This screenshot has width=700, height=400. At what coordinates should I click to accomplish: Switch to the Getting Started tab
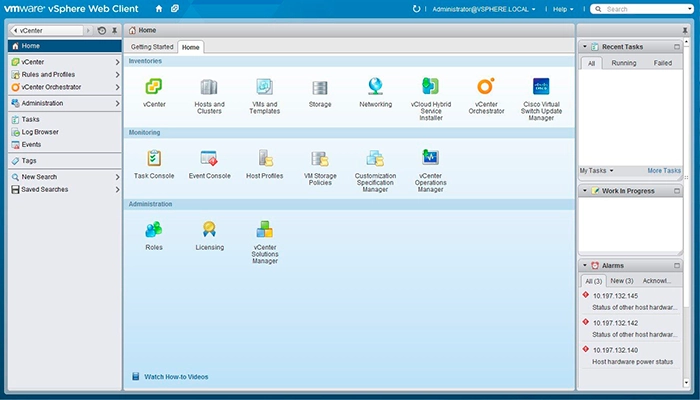coord(152,47)
